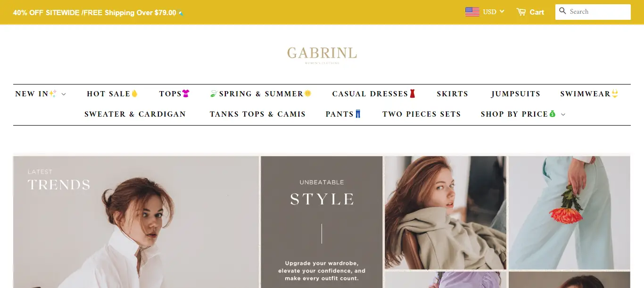Click the US flag currency icon
This screenshot has width=644, height=288.
pos(472,12)
